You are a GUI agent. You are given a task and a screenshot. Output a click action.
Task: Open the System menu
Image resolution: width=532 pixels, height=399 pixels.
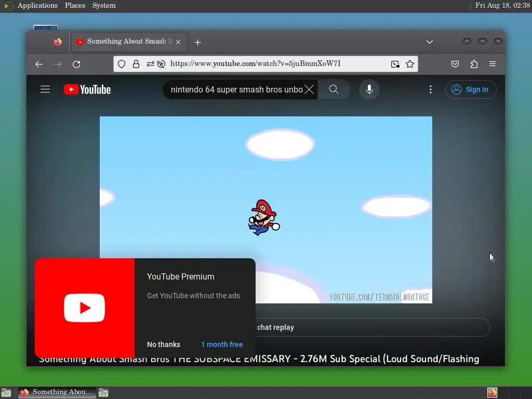104,5
